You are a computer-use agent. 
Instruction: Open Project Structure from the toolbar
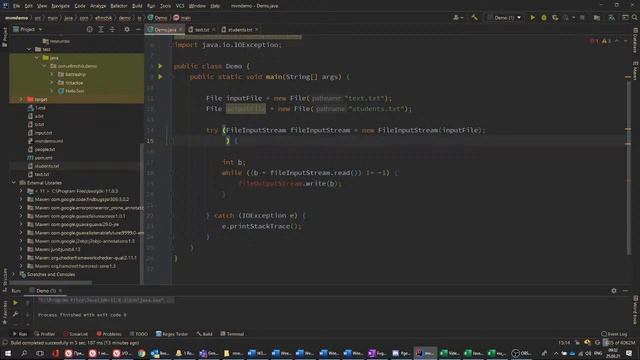[597, 18]
